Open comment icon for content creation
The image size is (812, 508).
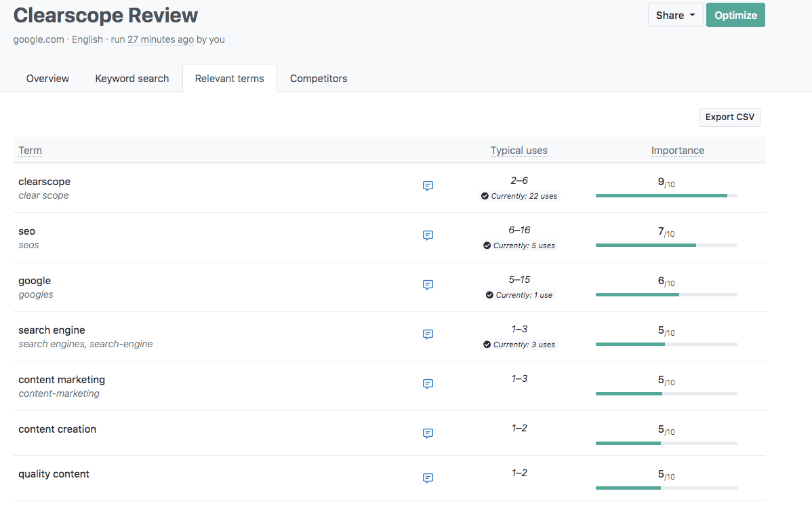(428, 433)
